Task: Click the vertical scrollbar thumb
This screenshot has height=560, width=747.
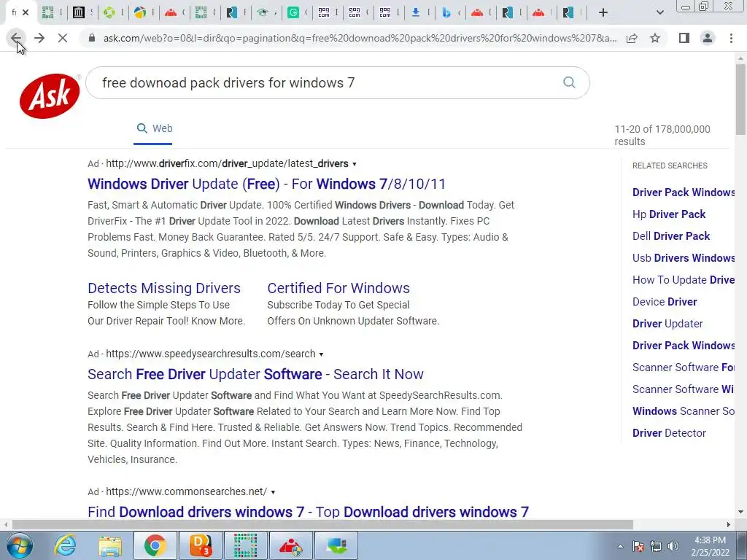Action: 740,99
